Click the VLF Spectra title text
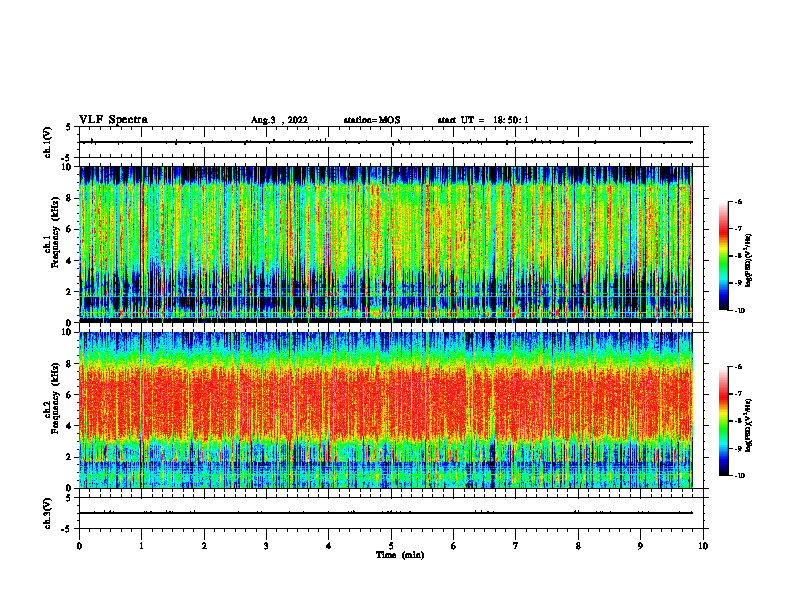 (113, 120)
